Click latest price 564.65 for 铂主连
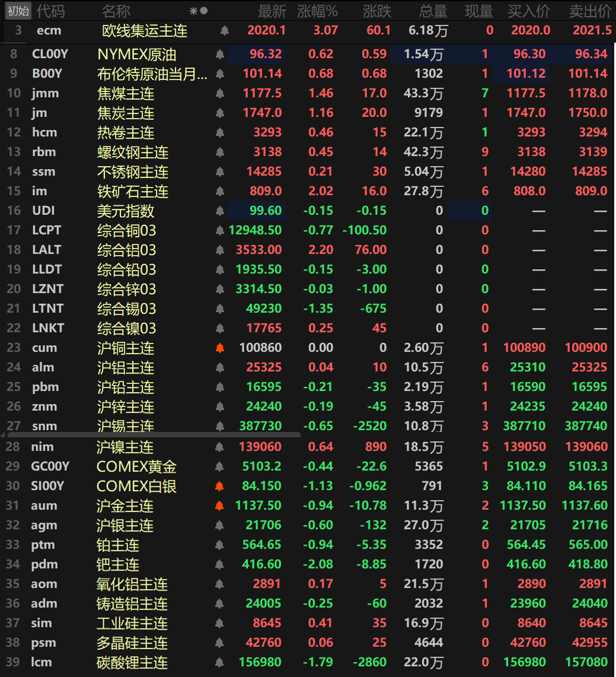Image resolution: width=616 pixels, height=677 pixels. click(x=261, y=545)
